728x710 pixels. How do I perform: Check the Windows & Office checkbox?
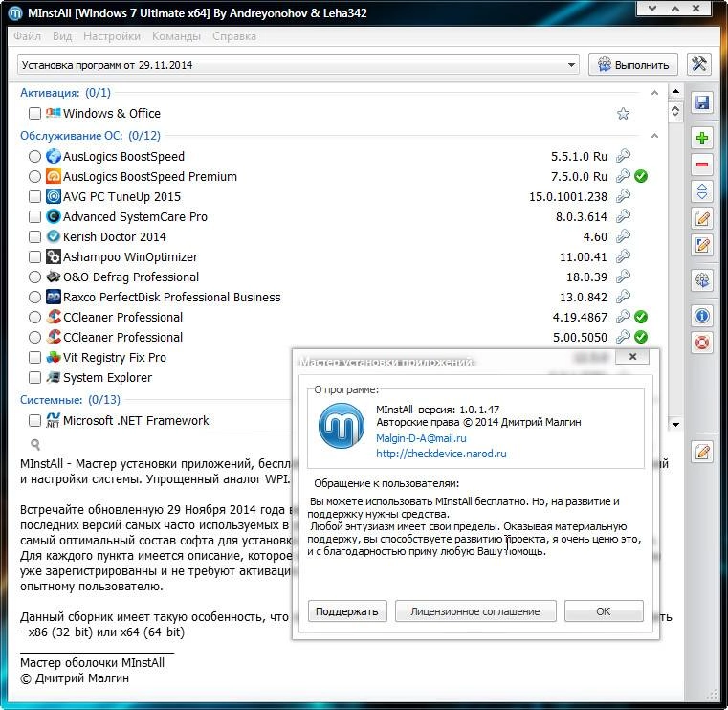click(34, 113)
